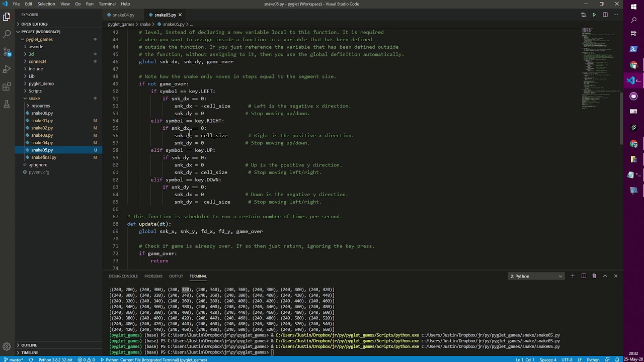Kill the terminal with trash icon
The height and width of the screenshot is (362, 644).
594,276
